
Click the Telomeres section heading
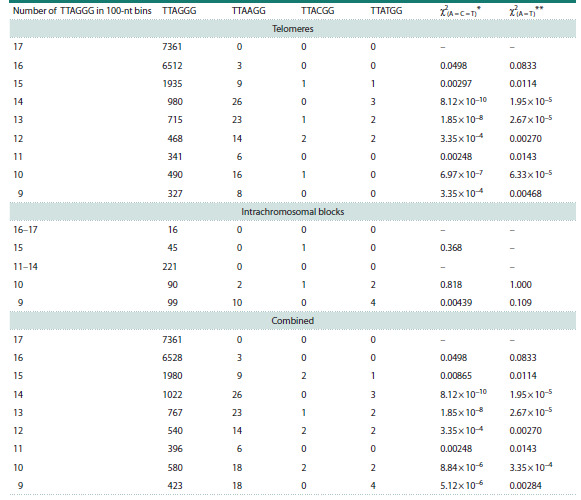coord(293,29)
